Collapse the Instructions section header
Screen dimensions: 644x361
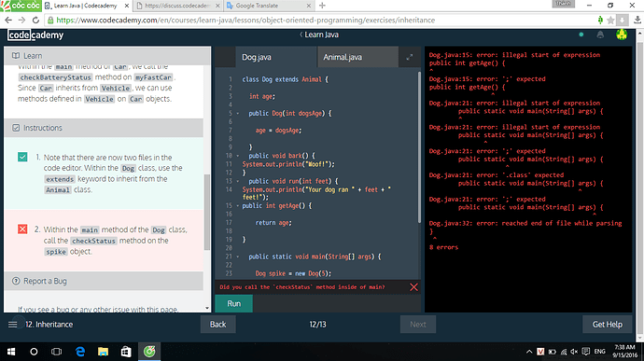(104, 128)
